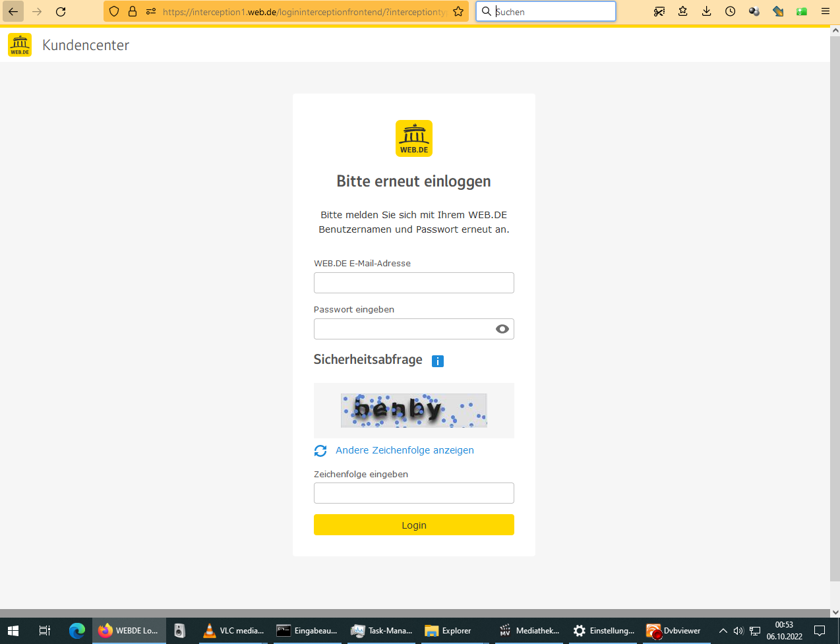Screen dimensions: 840x644
Task: Switch to WEBDE Lo... Firefox taskbar item
Action: click(129, 631)
